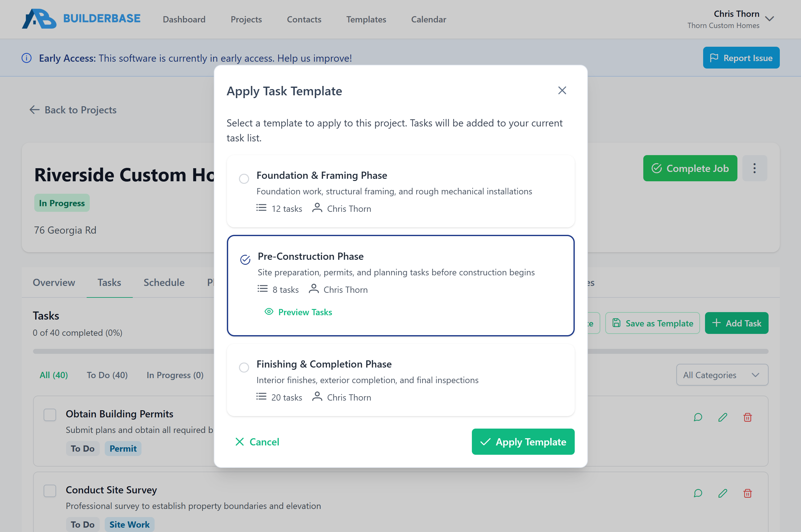
Task: Select the Foundation & Framing Phase radio button
Action: (244, 178)
